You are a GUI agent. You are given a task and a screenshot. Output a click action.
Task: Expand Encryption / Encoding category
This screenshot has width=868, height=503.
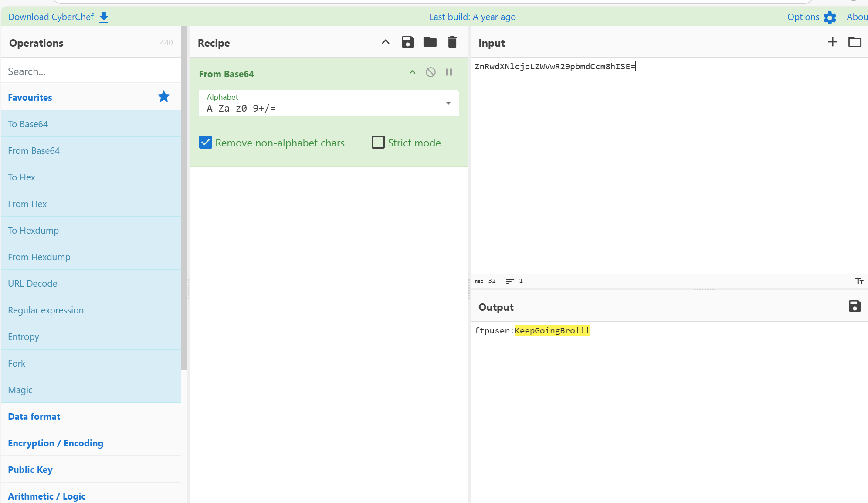(x=55, y=443)
